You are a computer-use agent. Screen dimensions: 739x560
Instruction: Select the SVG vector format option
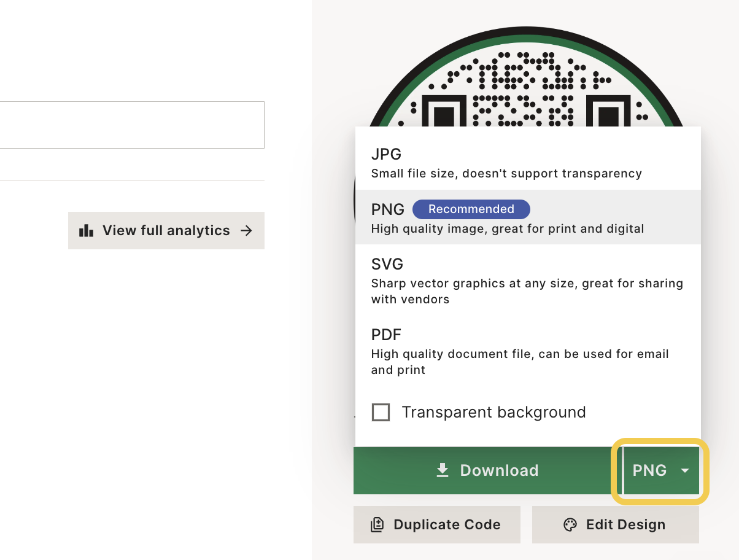coord(528,281)
